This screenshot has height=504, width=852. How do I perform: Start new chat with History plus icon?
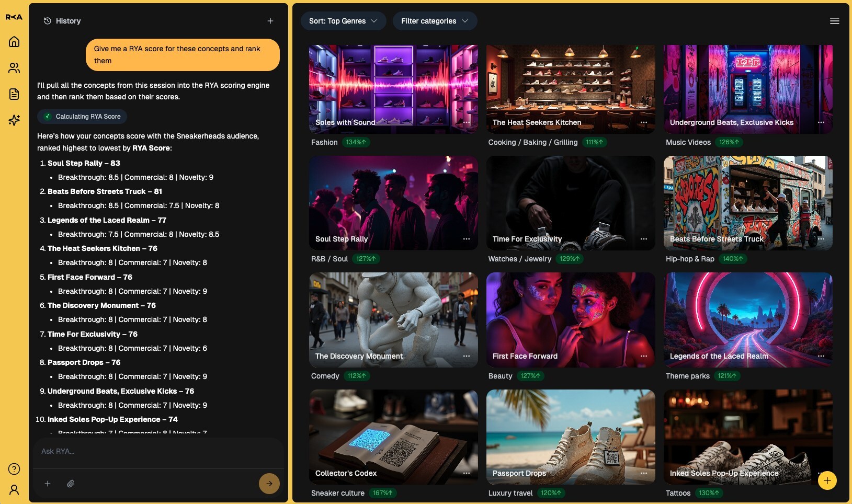(270, 21)
